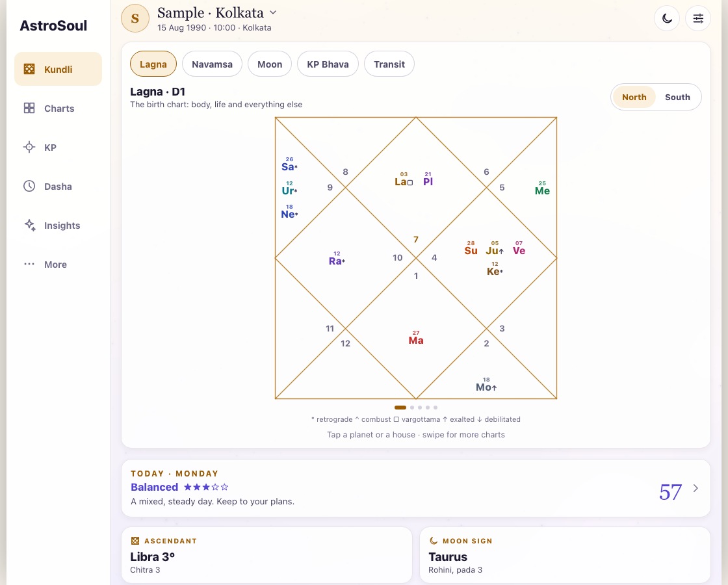Select North chart style
The image size is (728, 585).
click(634, 97)
